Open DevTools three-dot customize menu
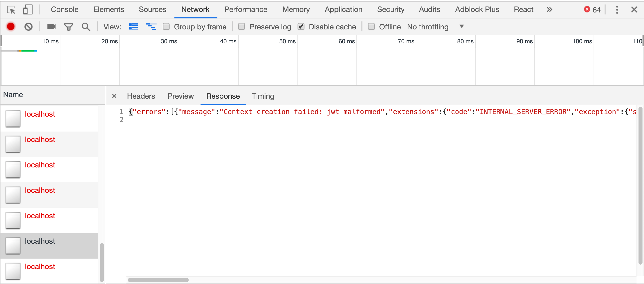 617,10
